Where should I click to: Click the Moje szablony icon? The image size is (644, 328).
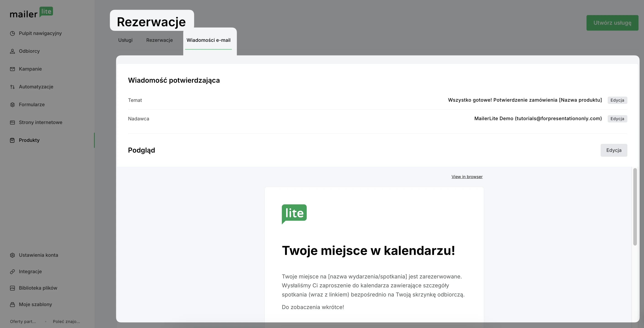(12, 304)
